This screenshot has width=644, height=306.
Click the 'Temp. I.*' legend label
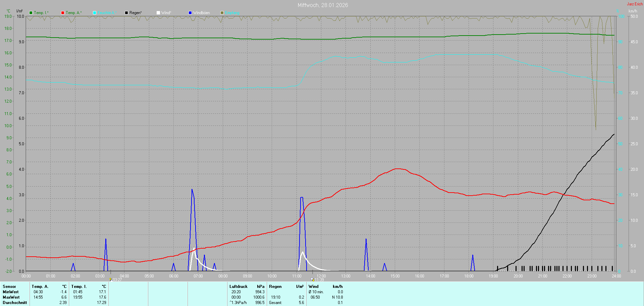pos(41,13)
